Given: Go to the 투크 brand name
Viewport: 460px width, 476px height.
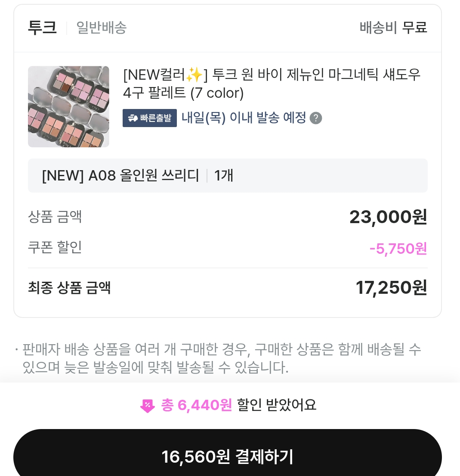Looking at the screenshot, I should coord(42,28).
